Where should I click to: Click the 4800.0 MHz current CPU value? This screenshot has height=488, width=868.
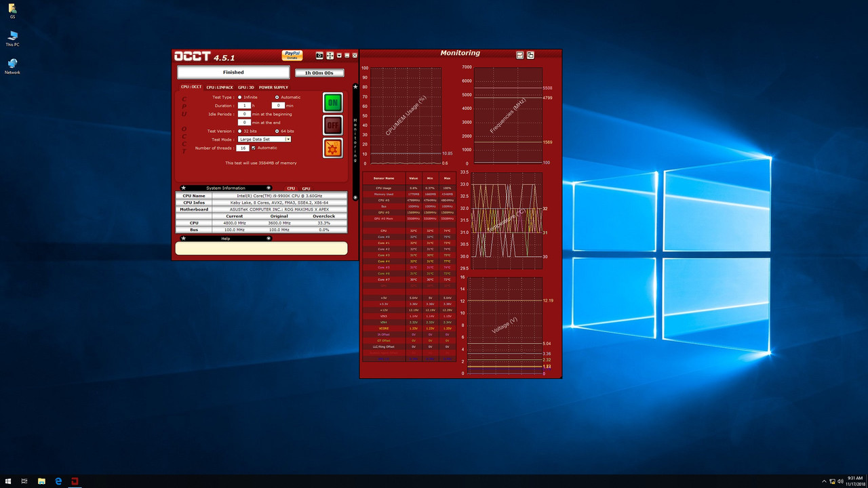coord(234,222)
